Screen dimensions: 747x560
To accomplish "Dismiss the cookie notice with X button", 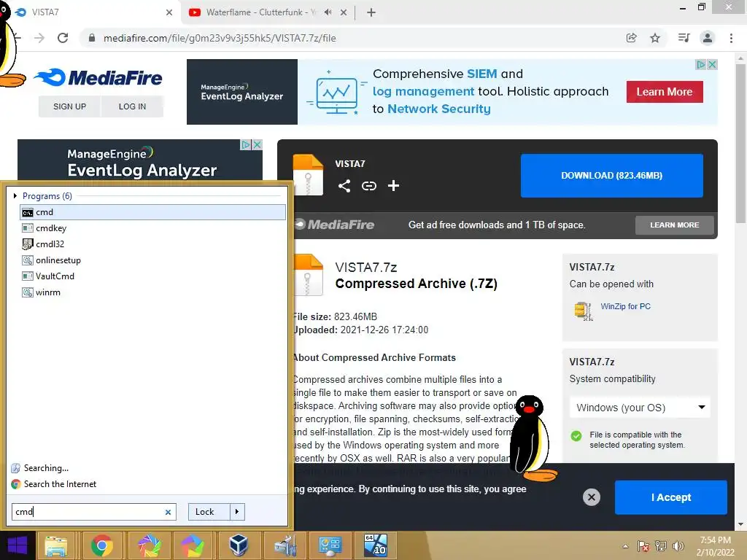I will tap(591, 497).
